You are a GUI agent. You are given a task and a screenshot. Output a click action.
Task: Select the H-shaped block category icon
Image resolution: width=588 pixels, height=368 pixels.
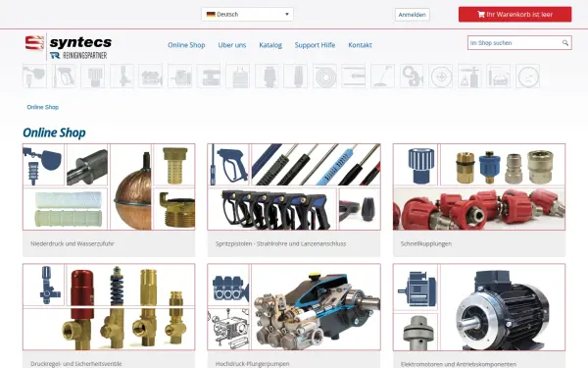click(209, 76)
